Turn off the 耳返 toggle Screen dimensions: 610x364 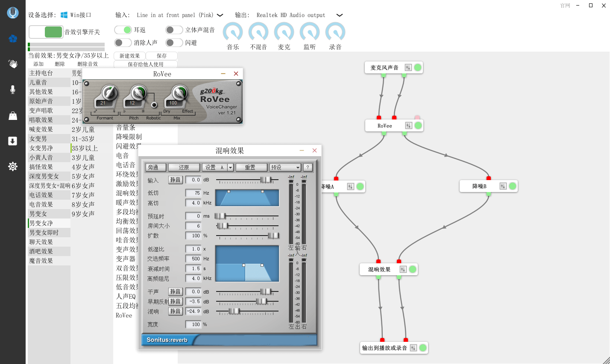(x=123, y=30)
